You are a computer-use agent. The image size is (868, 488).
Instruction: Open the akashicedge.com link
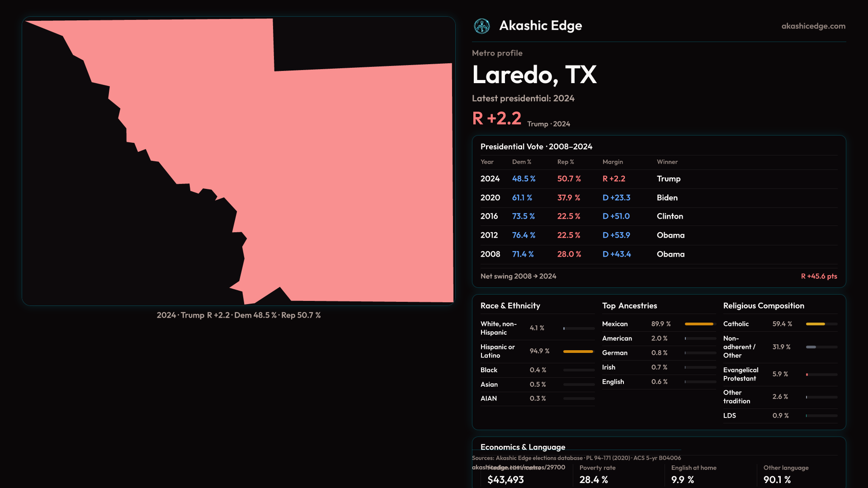[813, 26]
